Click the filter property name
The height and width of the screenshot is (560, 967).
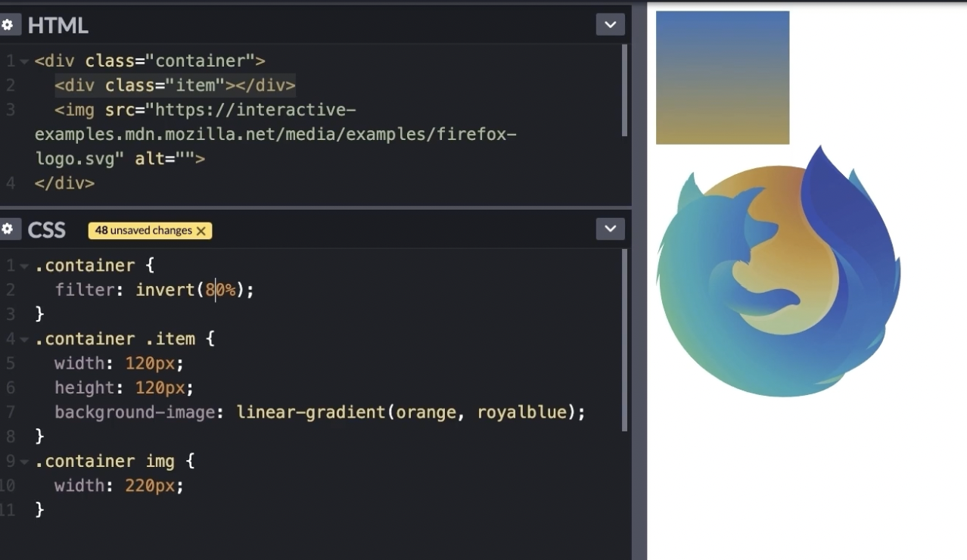(x=85, y=290)
